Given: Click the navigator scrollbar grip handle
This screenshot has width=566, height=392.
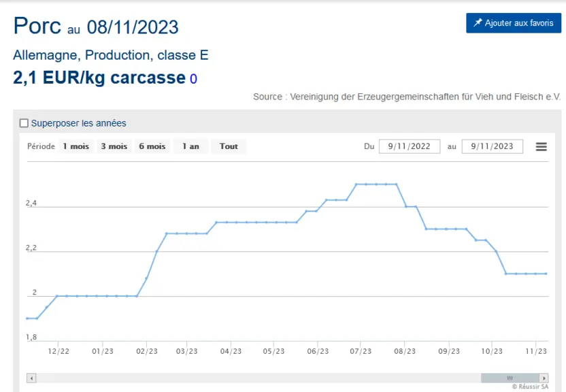Looking at the screenshot, I should (x=510, y=378).
